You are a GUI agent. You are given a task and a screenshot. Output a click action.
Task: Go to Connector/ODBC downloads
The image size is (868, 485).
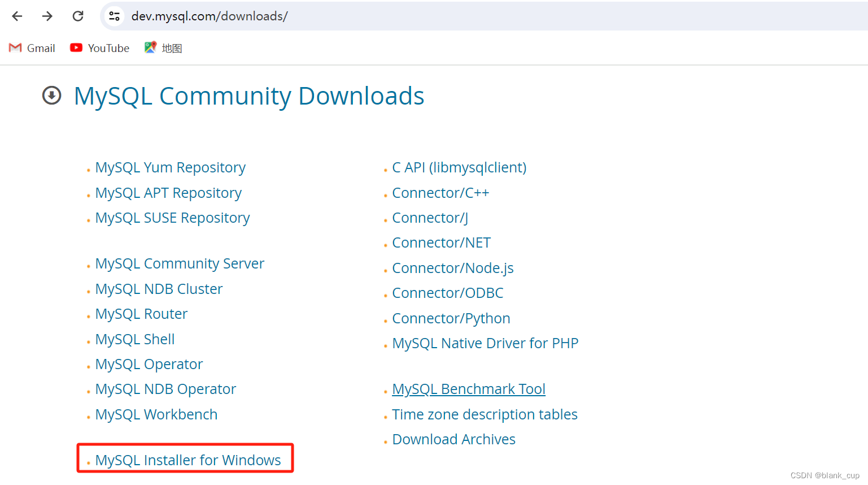pos(448,293)
